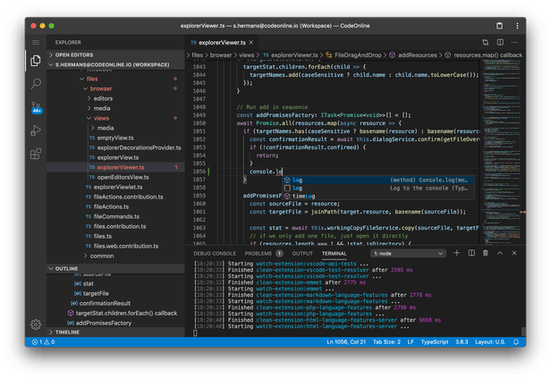The width and height of the screenshot is (551, 380).
Task: Collapse the workspace folder section
Action: pos(116,65)
